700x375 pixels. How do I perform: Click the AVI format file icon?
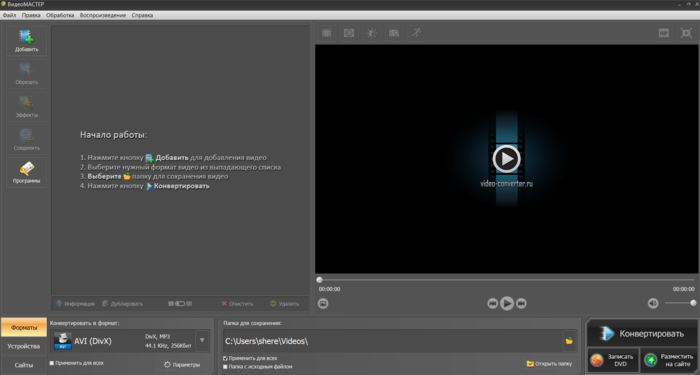click(62, 341)
